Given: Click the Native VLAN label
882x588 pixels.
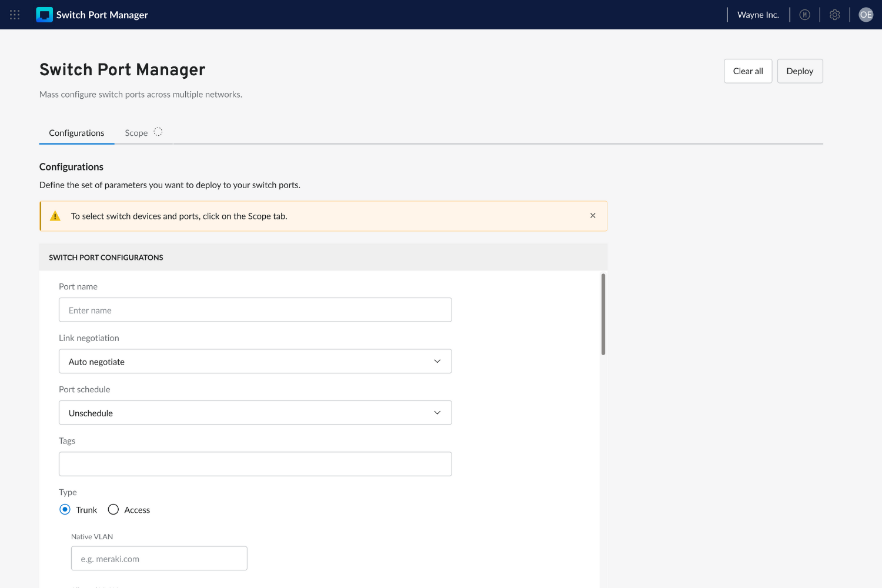Looking at the screenshot, I should click(x=92, y=537).
